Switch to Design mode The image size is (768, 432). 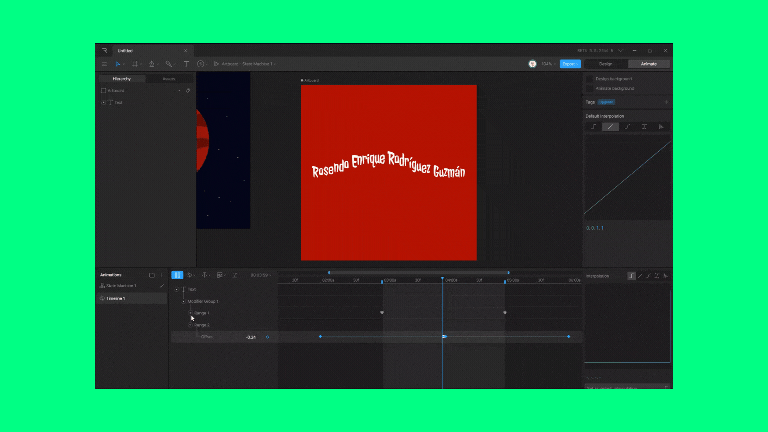[x=605, y=63]
